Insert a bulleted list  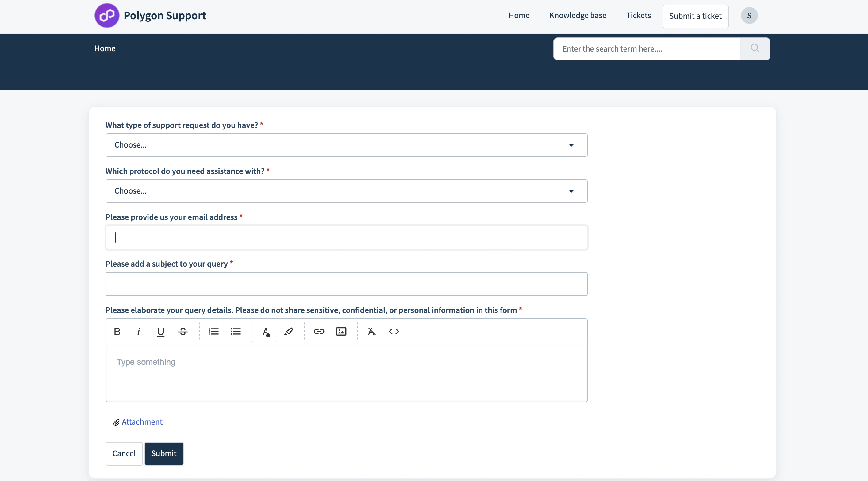click(236, 332)
